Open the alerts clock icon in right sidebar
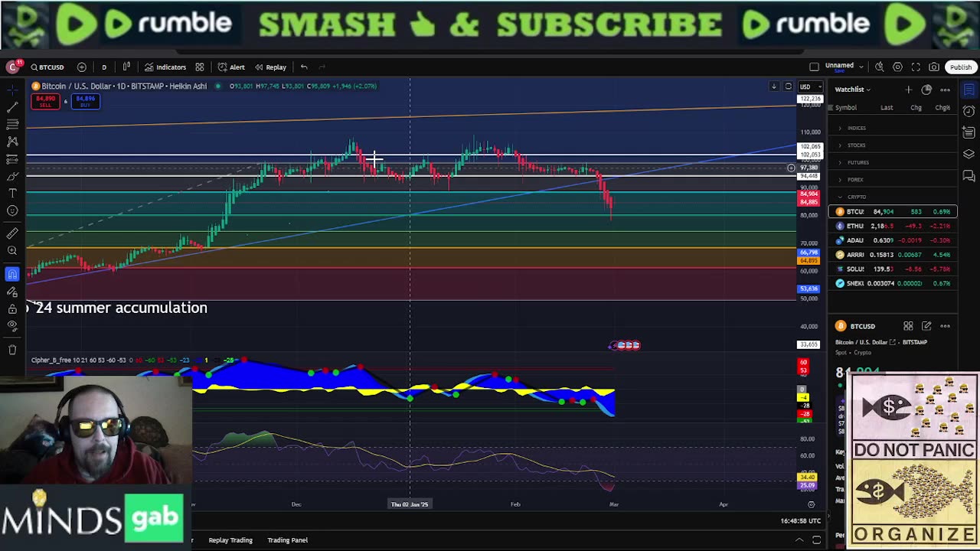The image size is (980, 551). coord(969,111)
